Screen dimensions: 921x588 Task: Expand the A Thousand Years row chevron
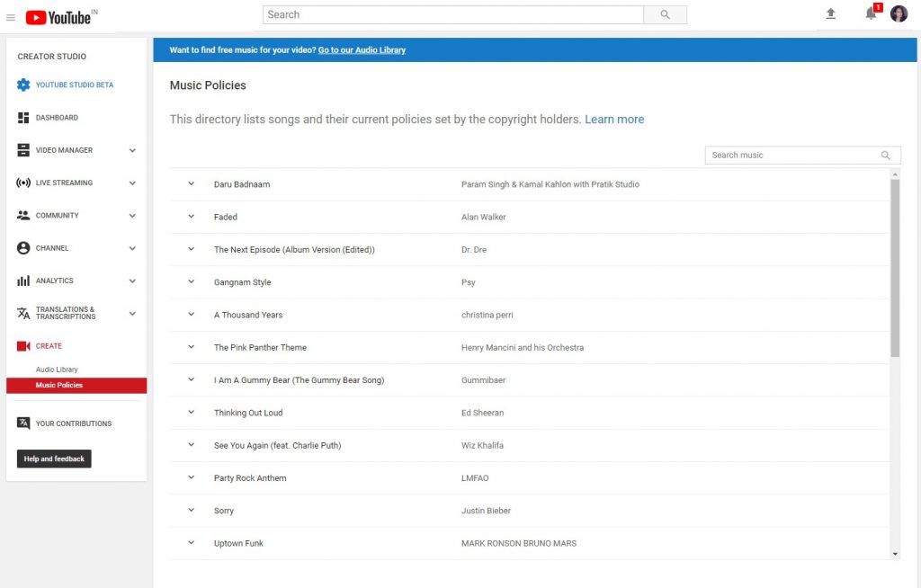coord(191,315)
